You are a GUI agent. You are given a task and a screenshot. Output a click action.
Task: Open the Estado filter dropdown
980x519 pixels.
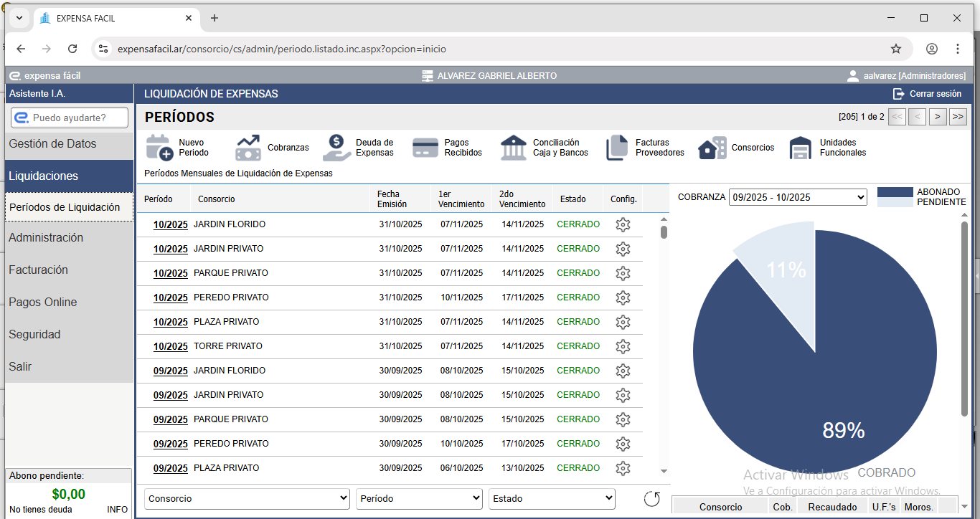coord(552,499)
